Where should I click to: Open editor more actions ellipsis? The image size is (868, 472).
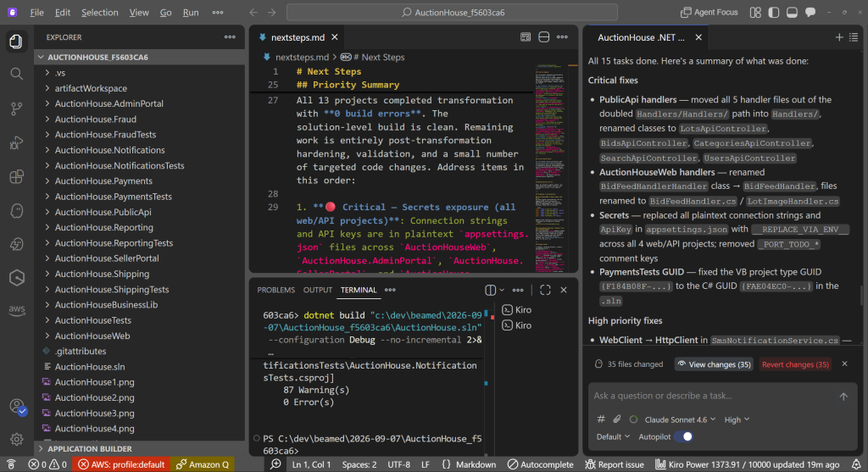pyautogui.click(x=562, y=37)
